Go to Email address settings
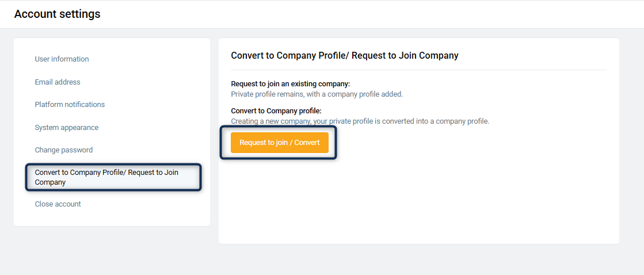The width and height of the screenshot is (644, 275). [58, 82]
